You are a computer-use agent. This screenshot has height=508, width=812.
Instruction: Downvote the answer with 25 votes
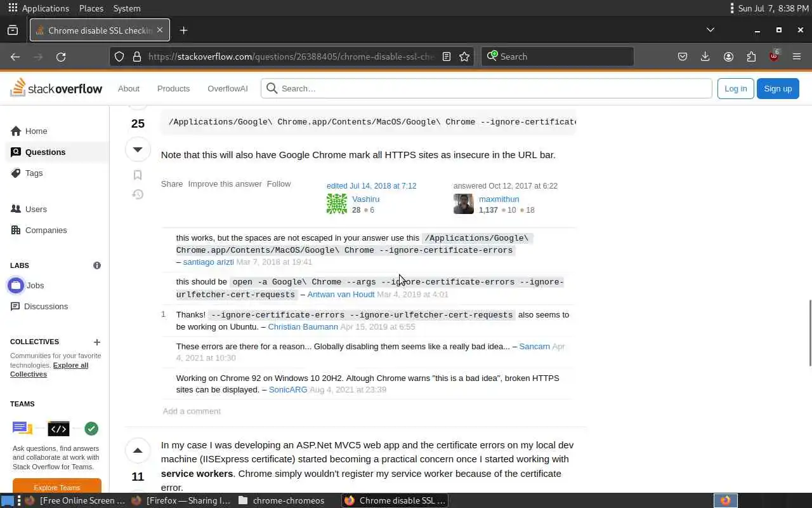coord(138,149)
